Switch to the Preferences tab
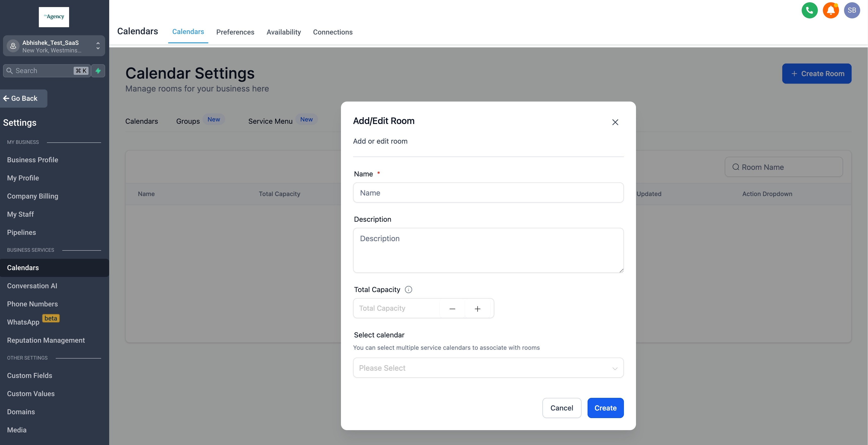This screenshot has height=445, width=868. [x=235, y=32]
